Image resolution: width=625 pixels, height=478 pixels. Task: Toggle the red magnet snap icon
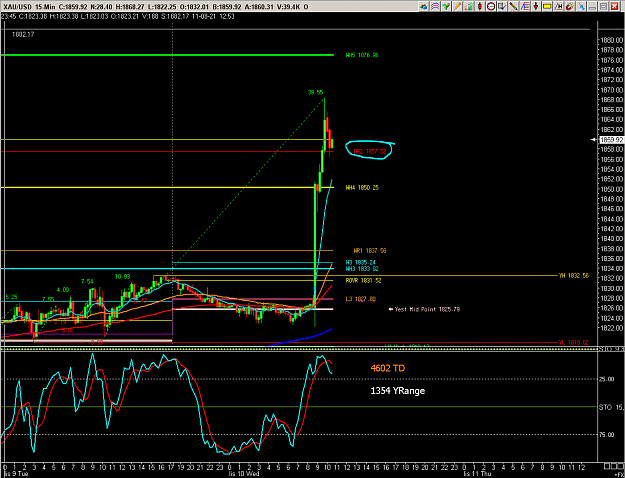570,6
